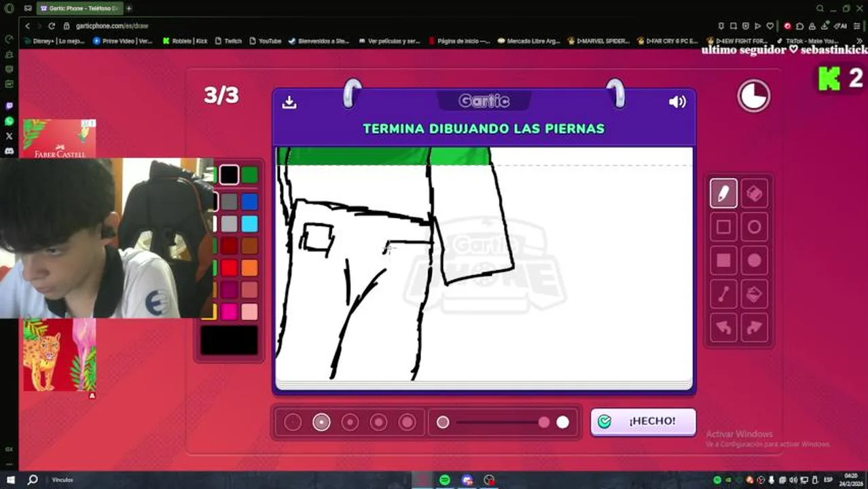Click ¡HECHO! done button

point(643,422)
